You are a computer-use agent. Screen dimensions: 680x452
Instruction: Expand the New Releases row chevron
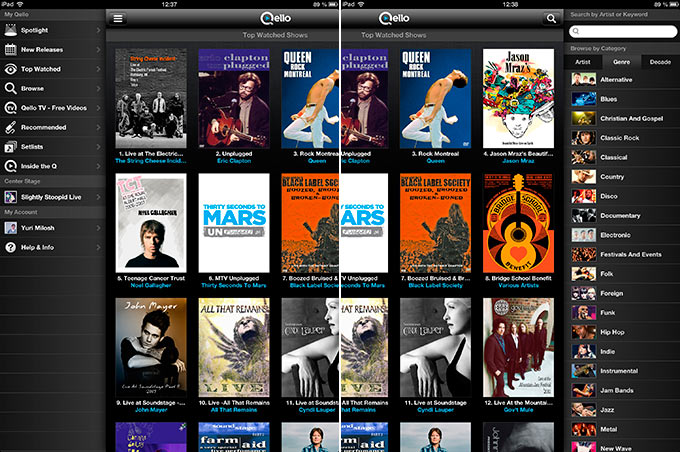pos(98,49)
